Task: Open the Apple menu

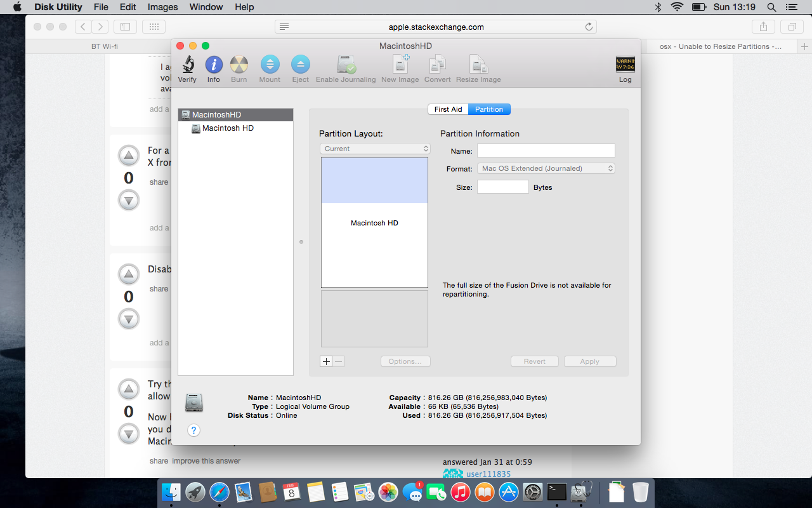Action: click(17, 7)
